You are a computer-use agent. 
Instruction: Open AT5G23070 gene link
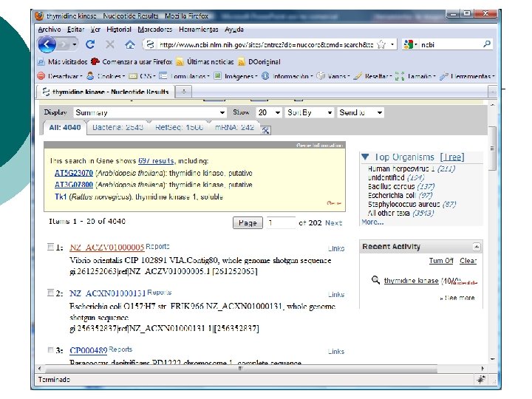click(74, 173)
